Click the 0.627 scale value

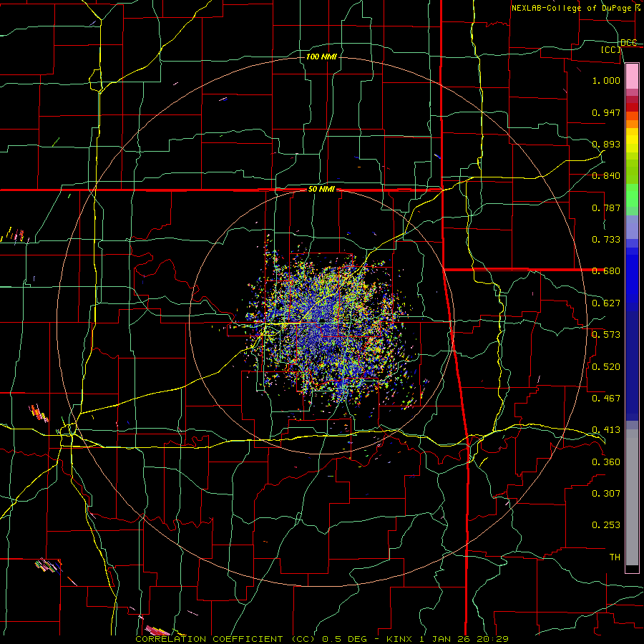point(606,303)
